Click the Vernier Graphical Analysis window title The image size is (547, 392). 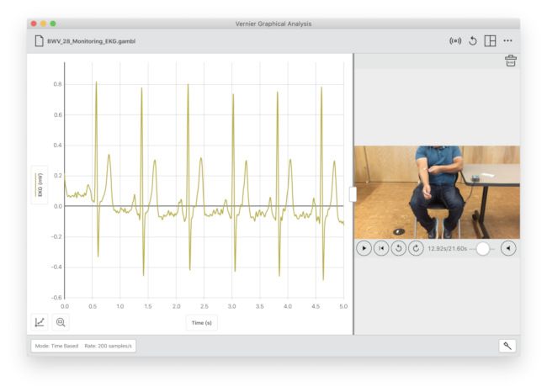(273, 24)
